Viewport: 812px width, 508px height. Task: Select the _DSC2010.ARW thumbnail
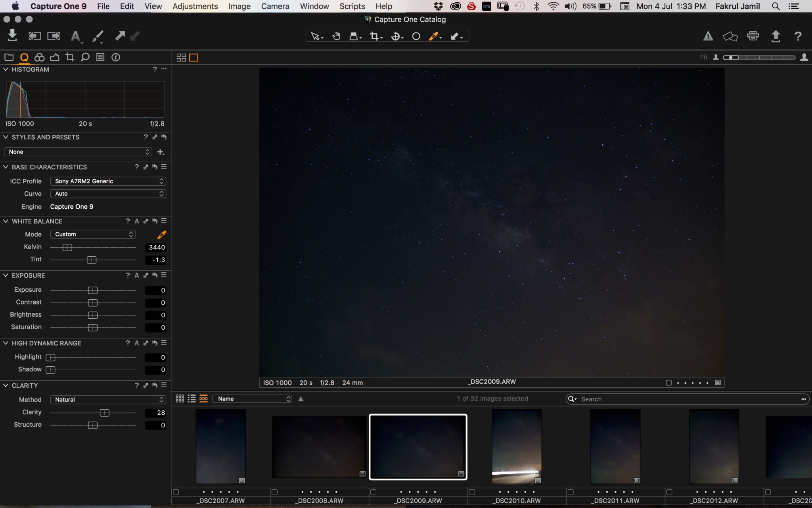click(516, 446)
